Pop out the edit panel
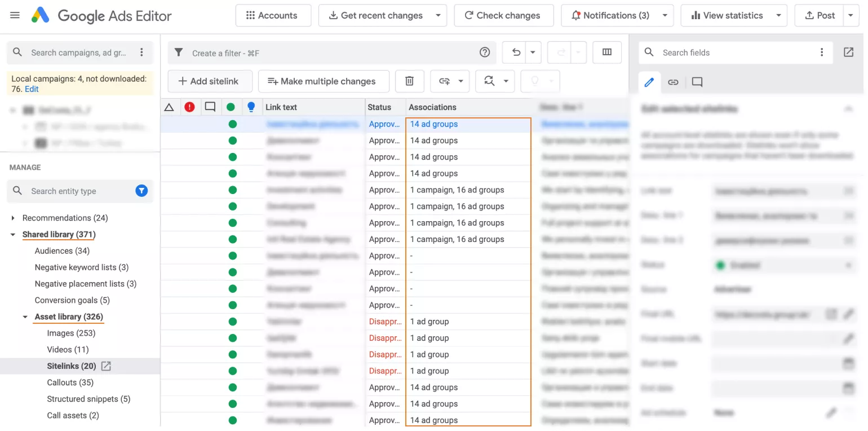Viewport: 868px width, 431px height. coord(848,52)
